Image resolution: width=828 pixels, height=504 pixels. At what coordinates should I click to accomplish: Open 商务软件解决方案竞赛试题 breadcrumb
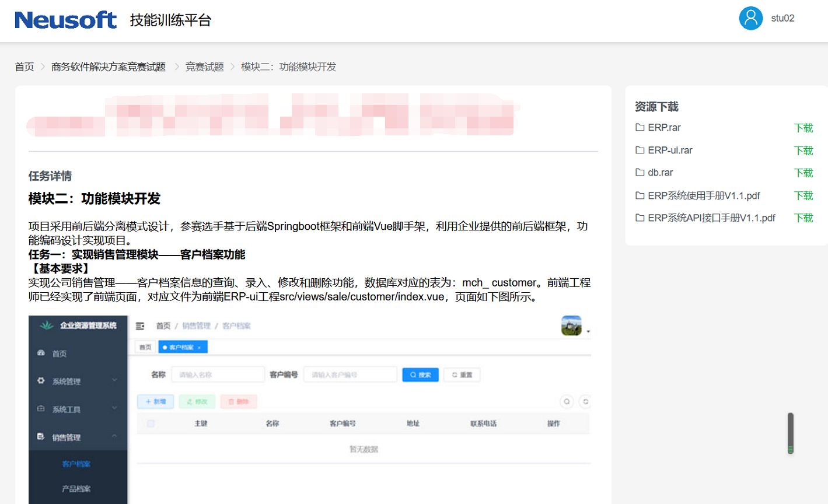click(109, 67)
